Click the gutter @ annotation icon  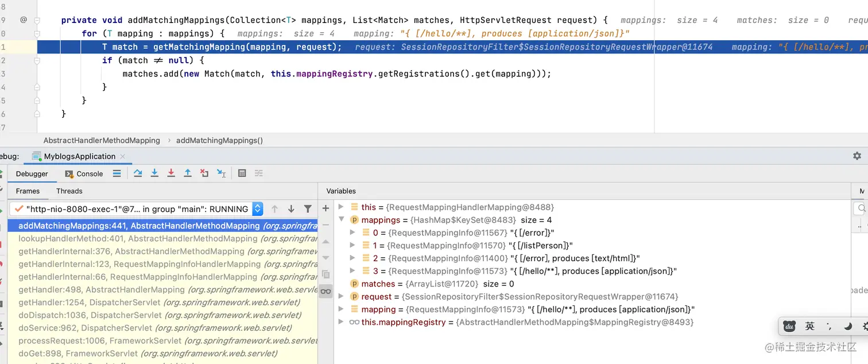tap(24, 20)
